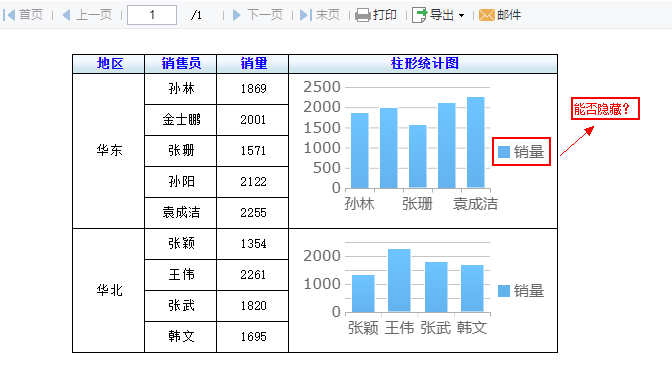
Task: Select the tallest bar 王伟 in 华北 chart
Action: point(399,280)
